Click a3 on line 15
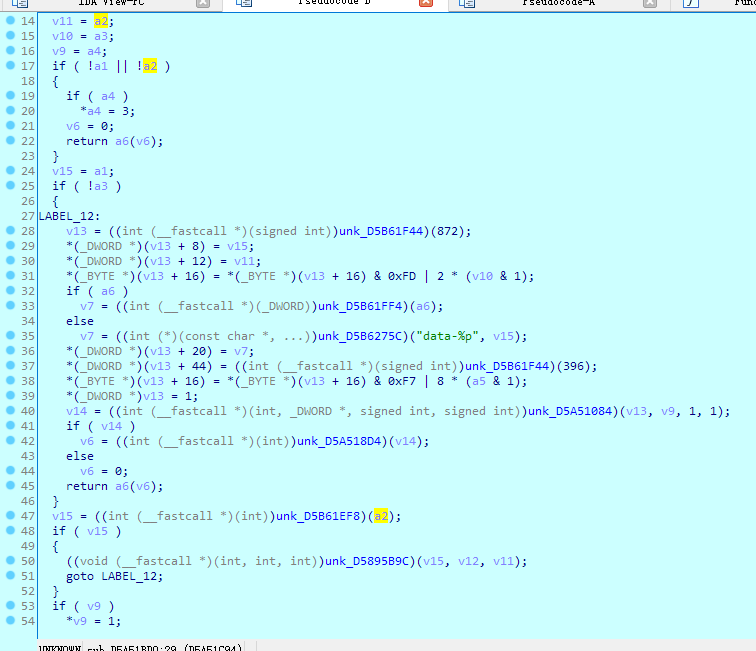The width and height of the screenshot is (756, 651). [101, 36]
